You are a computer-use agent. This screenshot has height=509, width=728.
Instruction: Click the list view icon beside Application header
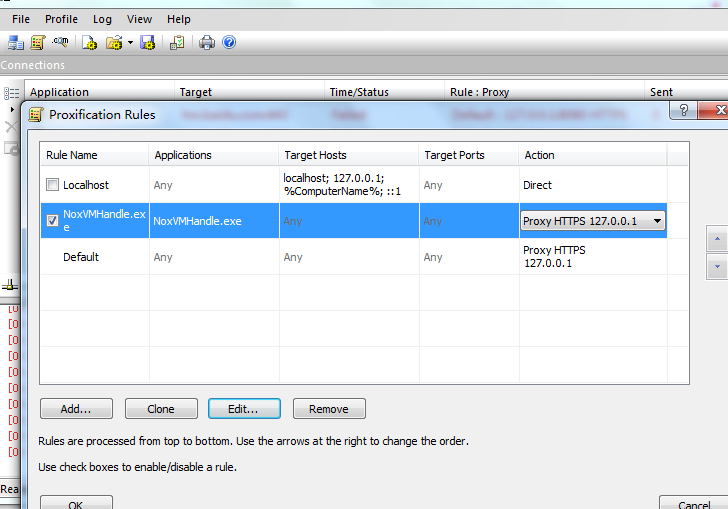(x=12, y=93)
